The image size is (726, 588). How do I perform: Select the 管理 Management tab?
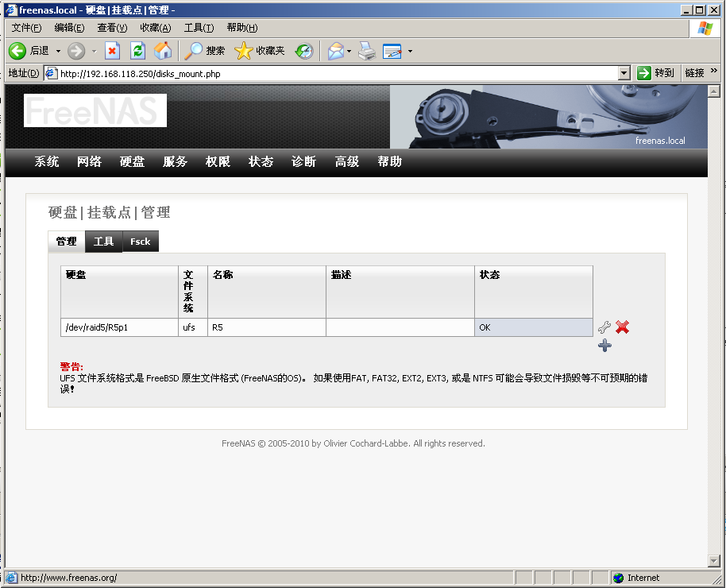[x=66, y=242]
